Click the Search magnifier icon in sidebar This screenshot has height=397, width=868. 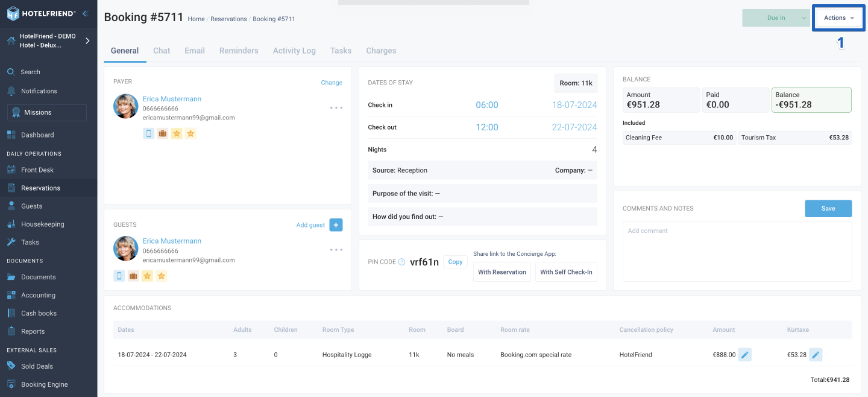pyautogui.click(x=11, y=72)
